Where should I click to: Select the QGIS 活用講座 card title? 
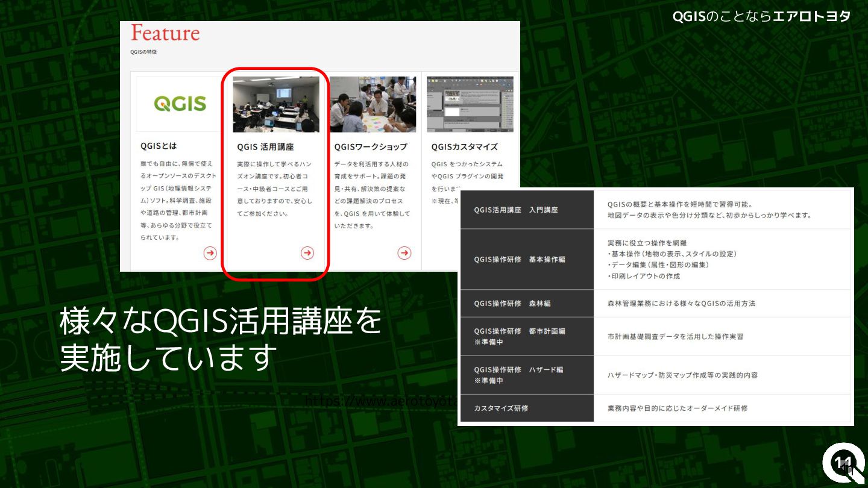click(266, 146)
